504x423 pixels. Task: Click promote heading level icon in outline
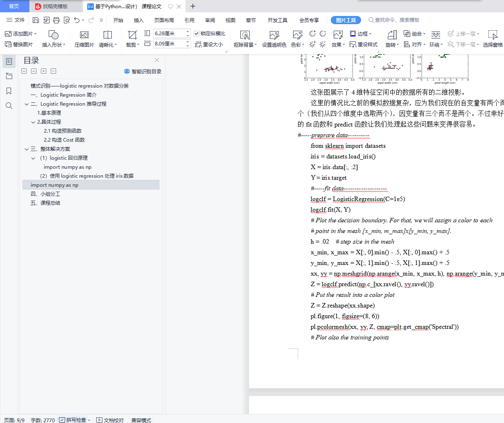(34, 71)
